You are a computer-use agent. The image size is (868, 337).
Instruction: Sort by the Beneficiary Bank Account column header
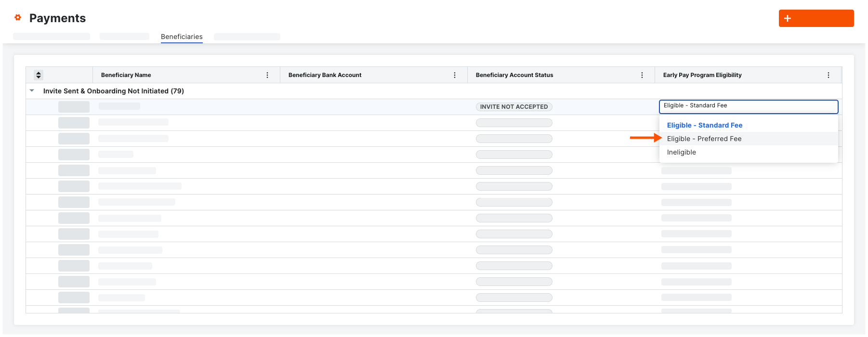click(325, 75)
